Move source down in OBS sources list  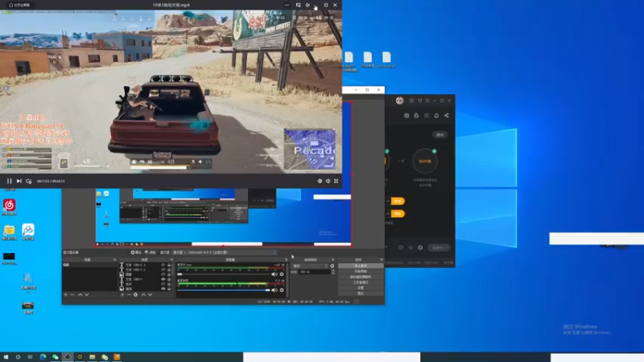point(150,294)
